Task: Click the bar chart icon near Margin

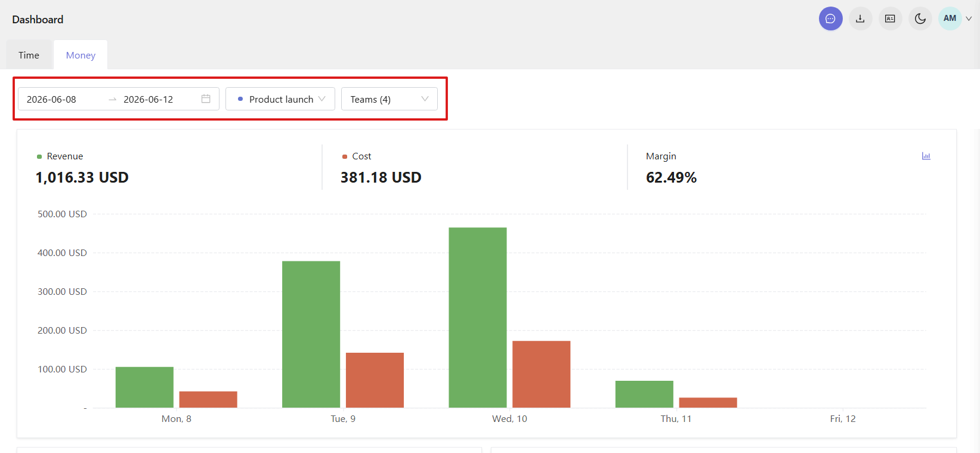Action: (x=926, y=156)
